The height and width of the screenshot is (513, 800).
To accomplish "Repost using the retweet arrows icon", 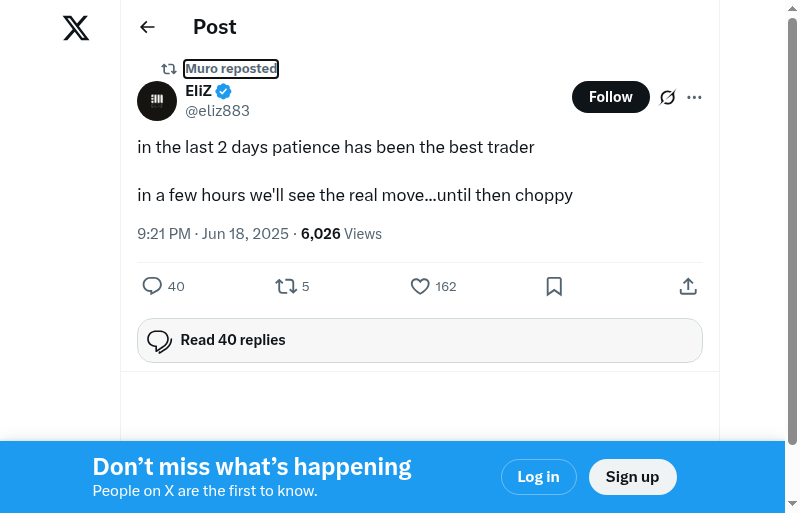I will [286, 286].
